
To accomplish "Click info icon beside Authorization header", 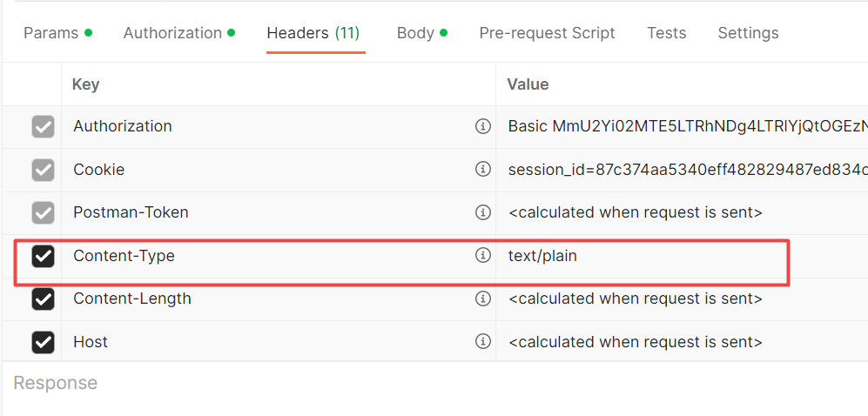I will click(483, 126).
